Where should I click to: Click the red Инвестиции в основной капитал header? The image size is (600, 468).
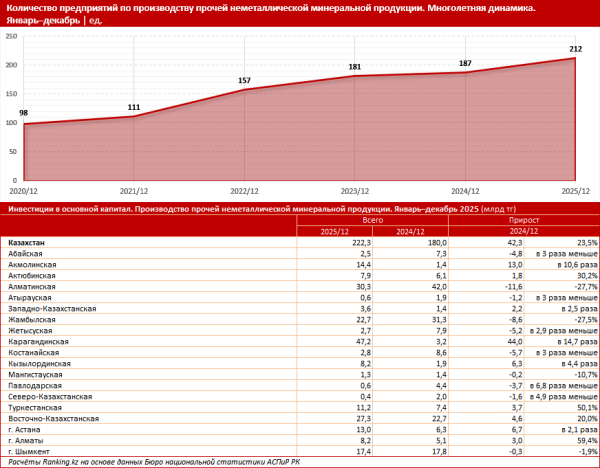pos(250,209)
